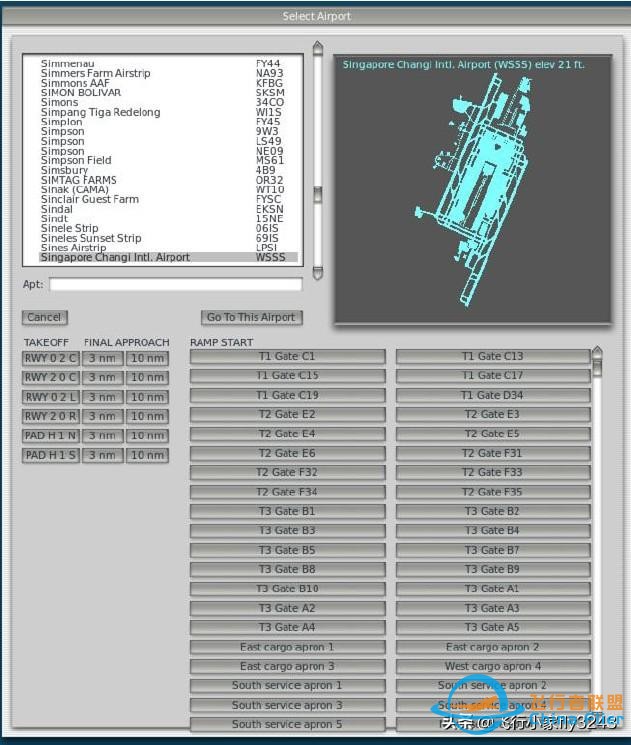Start at West cargo apron 4
Viewport: 631px width, 745px height.
pos(493,667)
